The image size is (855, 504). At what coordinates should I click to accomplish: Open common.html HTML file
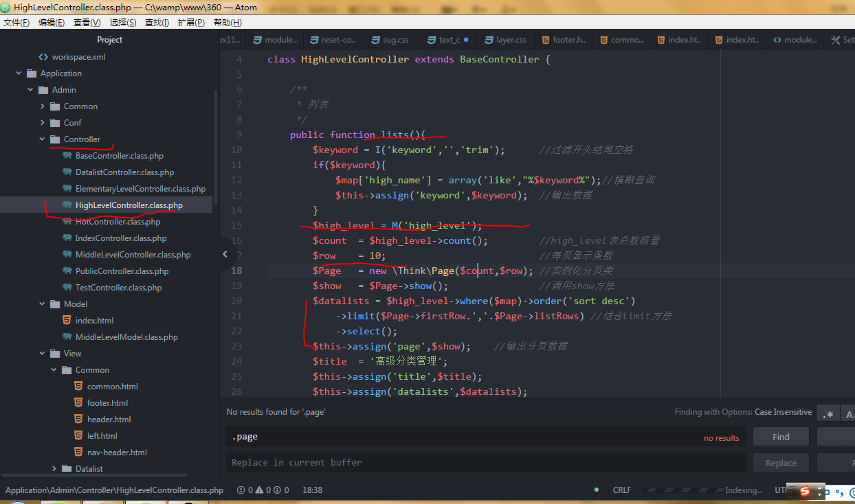pos(112,387)
